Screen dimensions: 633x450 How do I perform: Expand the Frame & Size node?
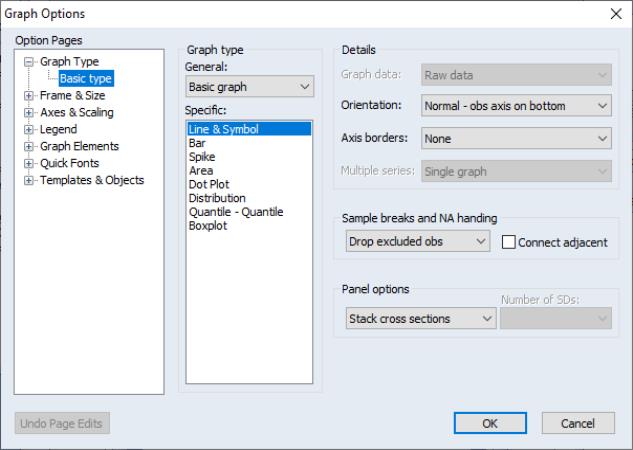[x=29, y=96]
